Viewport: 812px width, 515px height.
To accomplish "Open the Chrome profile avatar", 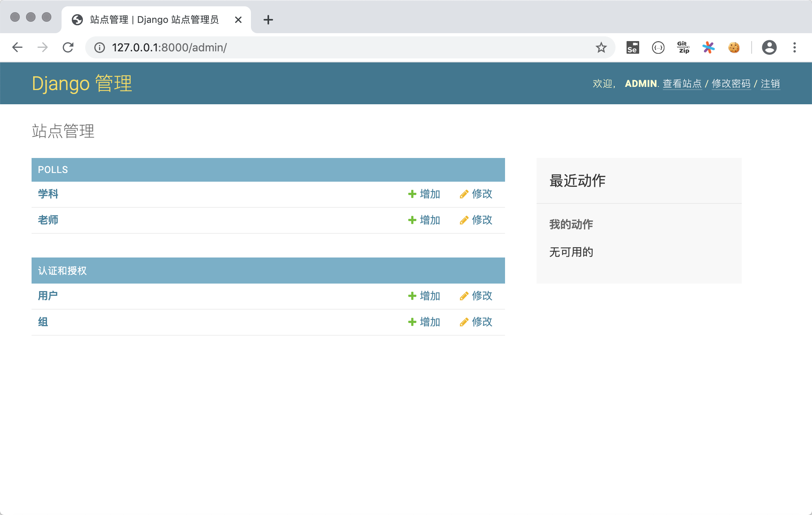I will point(769,47).
